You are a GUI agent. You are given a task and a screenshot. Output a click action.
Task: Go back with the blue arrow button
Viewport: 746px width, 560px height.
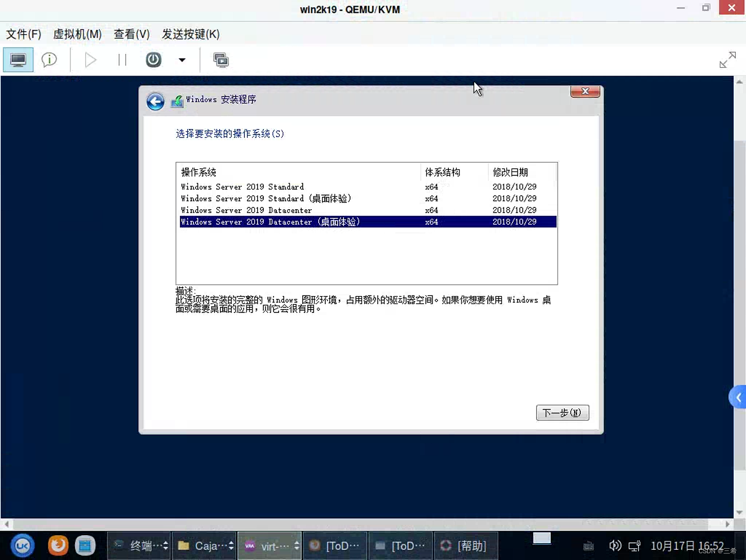click(156, 102)
